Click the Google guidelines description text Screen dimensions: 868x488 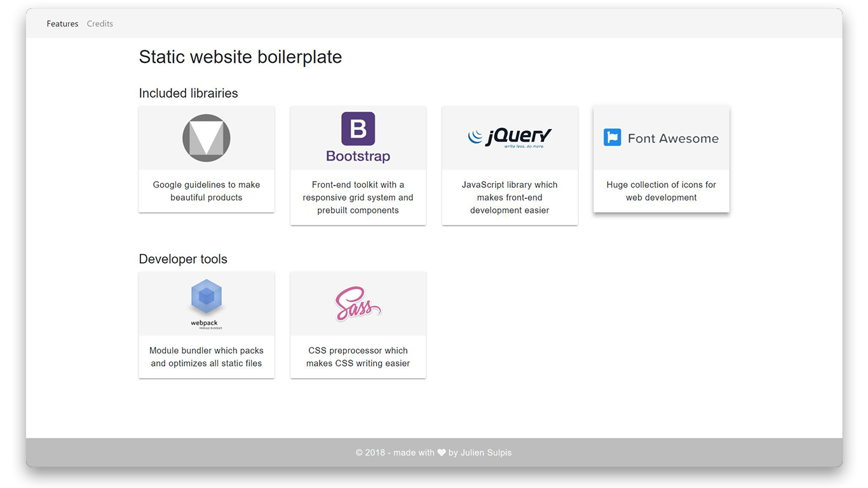[206, 191]
